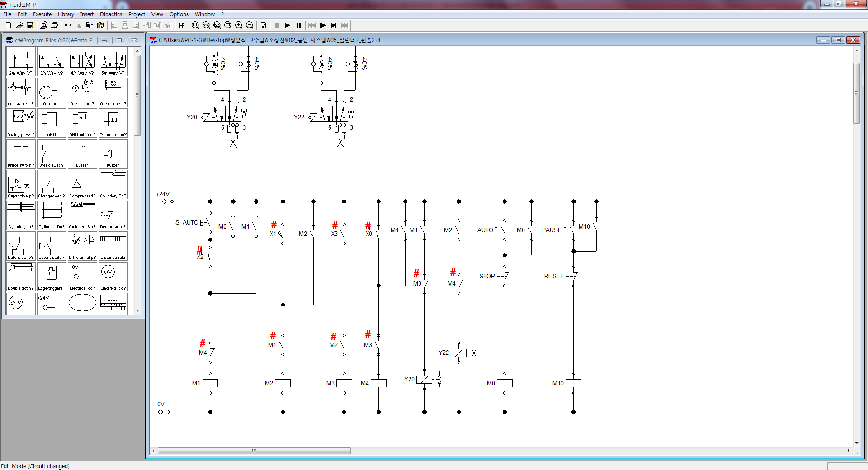Step the simulation forward one step

(x=323, y=25)
